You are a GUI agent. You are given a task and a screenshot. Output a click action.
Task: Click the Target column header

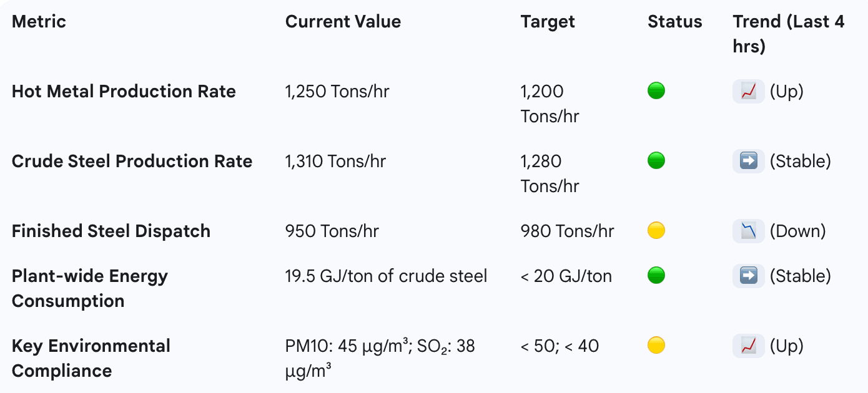click(548, 22)
